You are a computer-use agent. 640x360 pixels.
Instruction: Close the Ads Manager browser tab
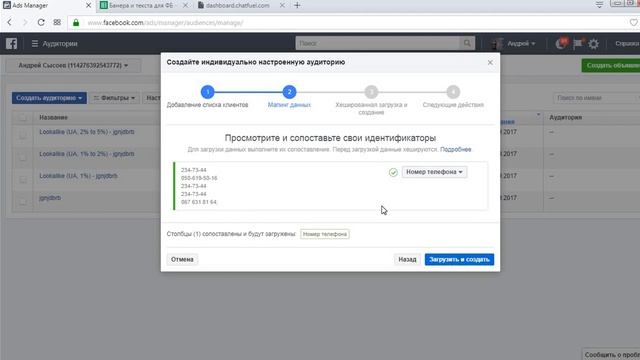(88, 5)
